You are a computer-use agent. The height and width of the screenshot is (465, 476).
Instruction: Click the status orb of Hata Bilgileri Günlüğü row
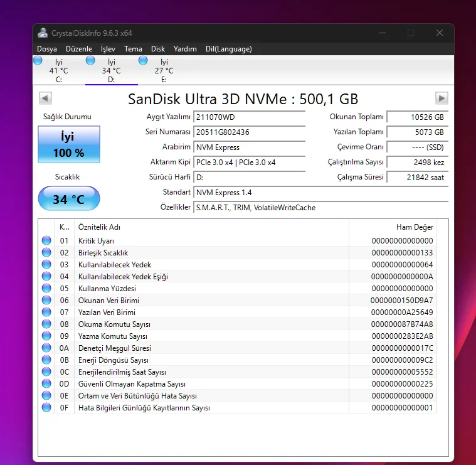point(46,407)
